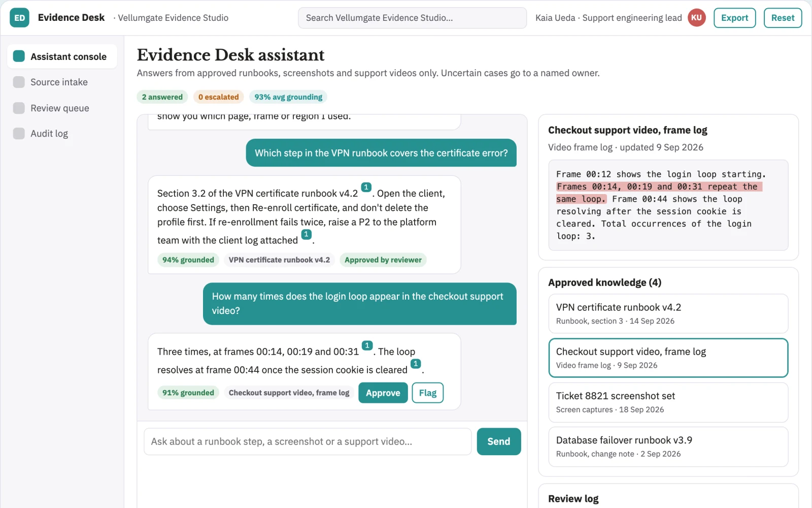
Task: Click the Send button
Action: pos(498,441)
